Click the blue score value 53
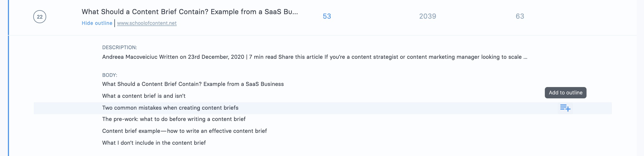644x156 pixels. [x=327, y=16]
